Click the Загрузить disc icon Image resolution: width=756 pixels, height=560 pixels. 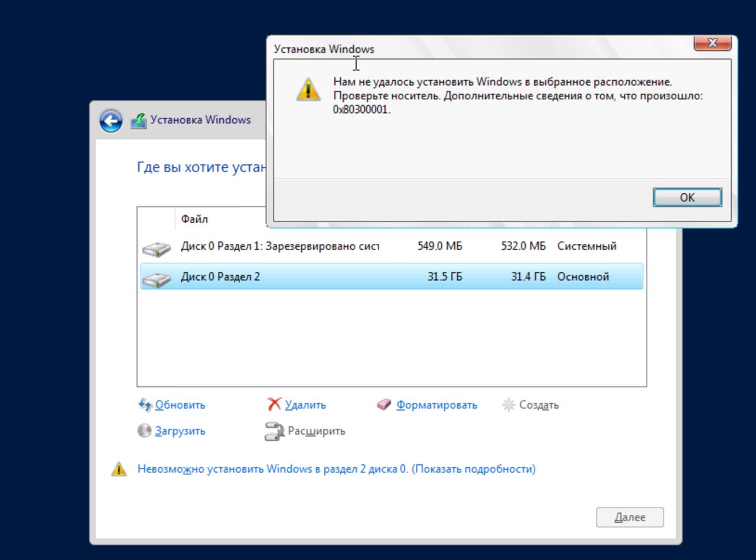[145, 431]
